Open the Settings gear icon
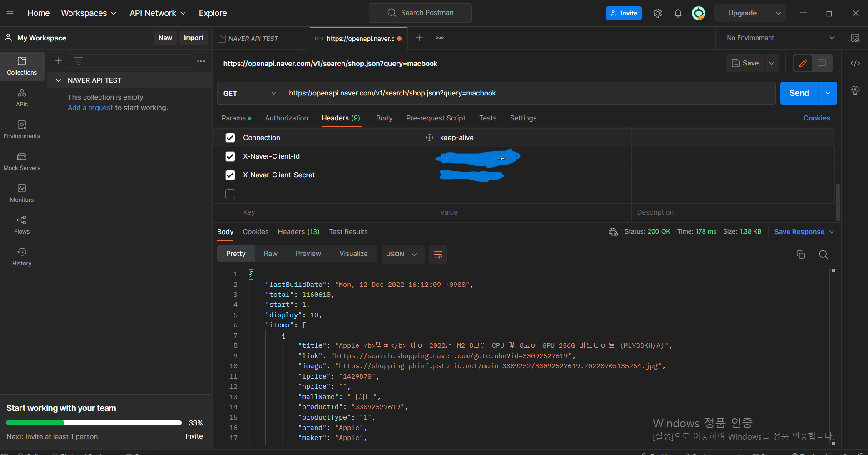This screenshot has width=868, height=455. [x=658, y=13]
